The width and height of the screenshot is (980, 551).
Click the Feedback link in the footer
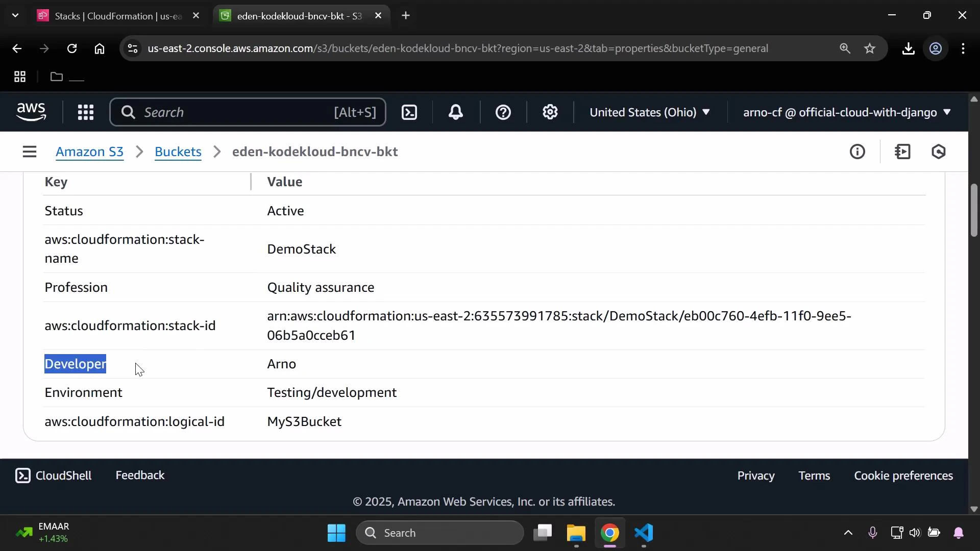pos(139,475)
